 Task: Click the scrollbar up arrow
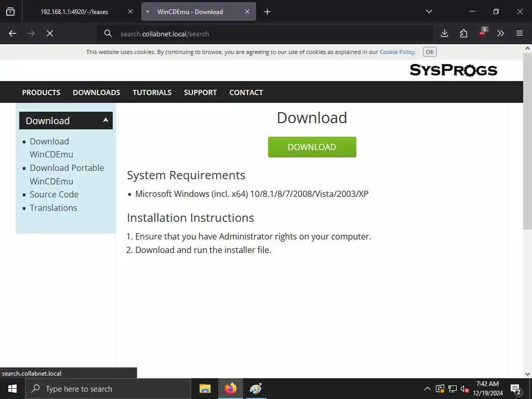(x=527, y=48)
